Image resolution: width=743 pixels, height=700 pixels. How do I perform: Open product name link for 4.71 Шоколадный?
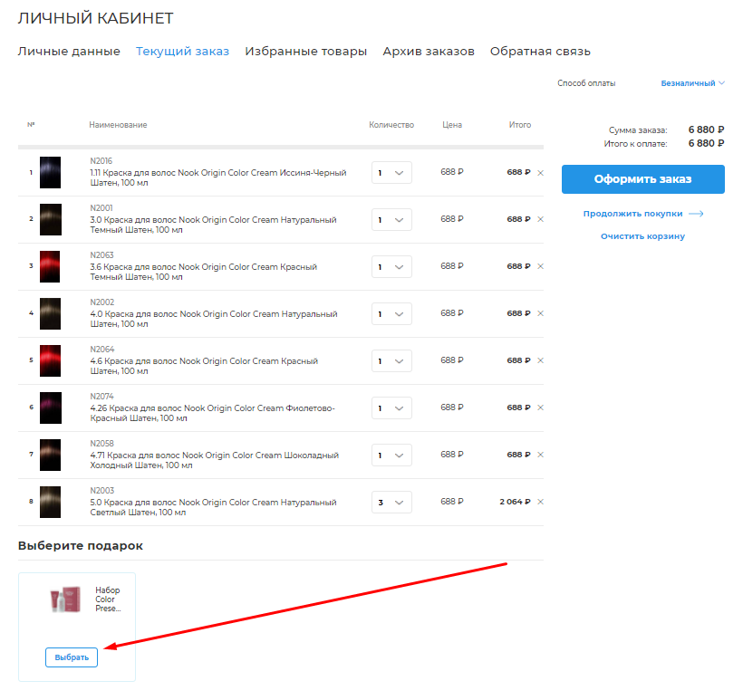(214, 460)
